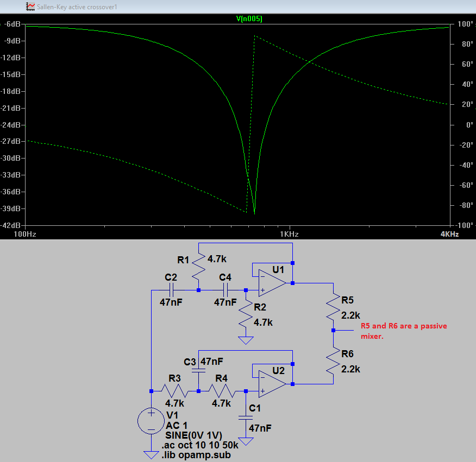Click the C1 reference label
476x462 pixels.
click(x=255, y=408)
